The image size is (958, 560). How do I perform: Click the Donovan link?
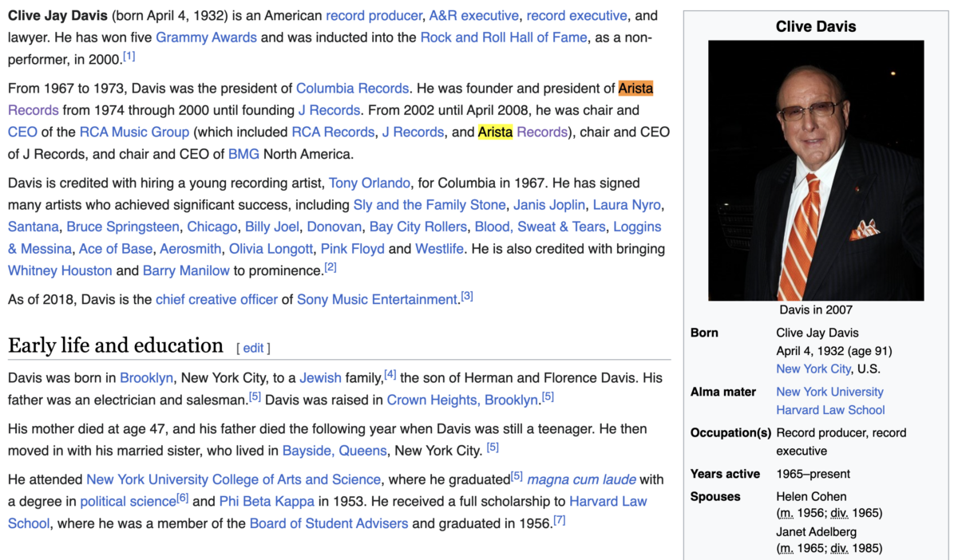(x=335, y=227)
